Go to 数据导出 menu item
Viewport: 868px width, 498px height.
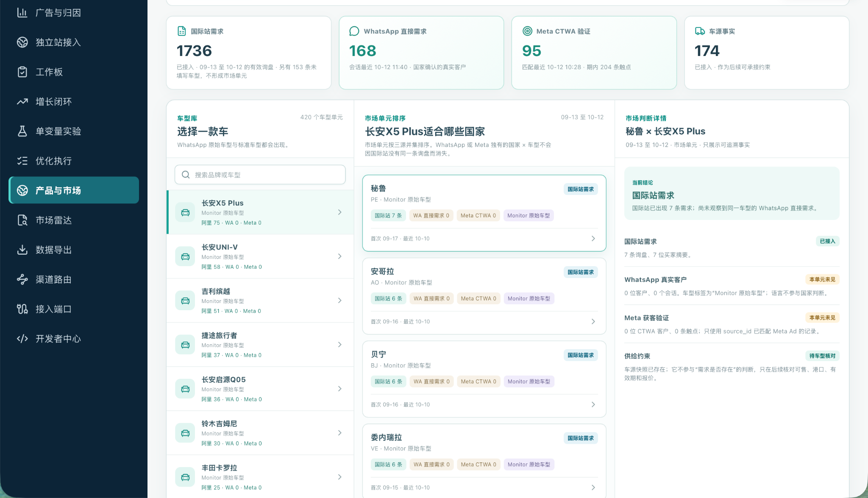click(74, 250)
